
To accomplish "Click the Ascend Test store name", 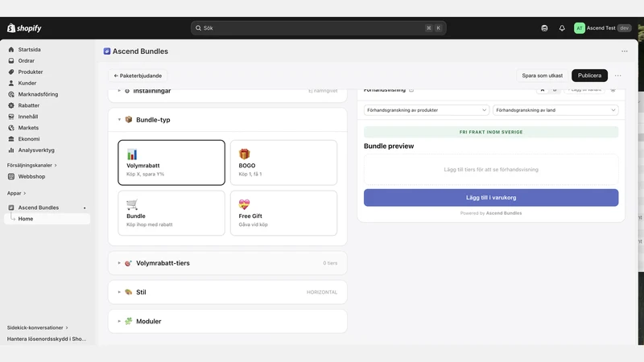I will pos(601,28).
